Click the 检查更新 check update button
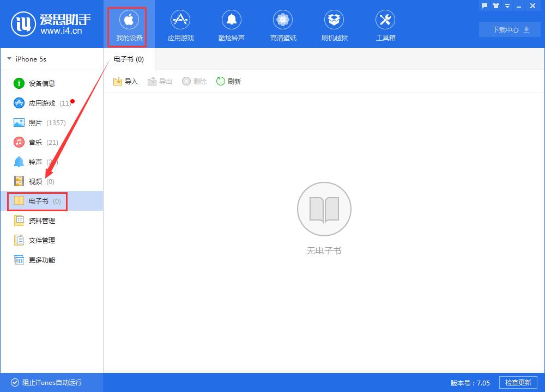Screen dimensions: 545x392 point(518,382)
